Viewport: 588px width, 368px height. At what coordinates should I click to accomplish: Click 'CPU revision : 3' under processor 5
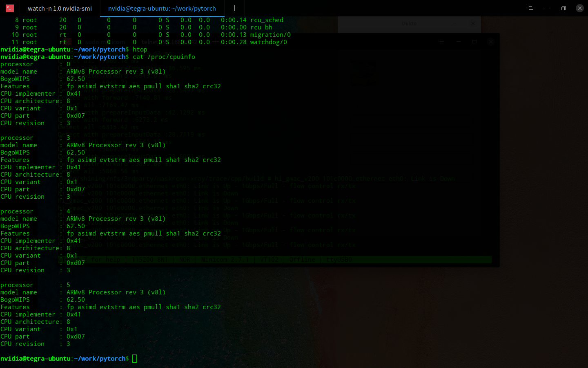pos(36,344)
